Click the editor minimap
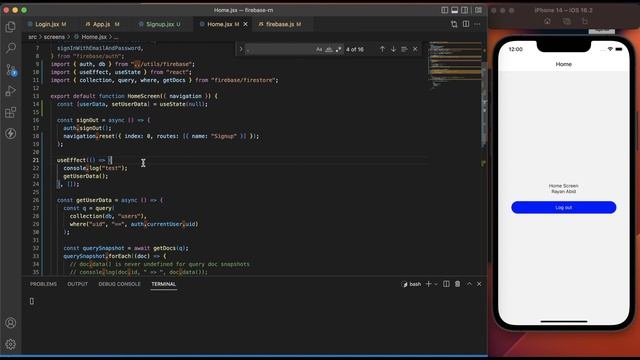 454,65
